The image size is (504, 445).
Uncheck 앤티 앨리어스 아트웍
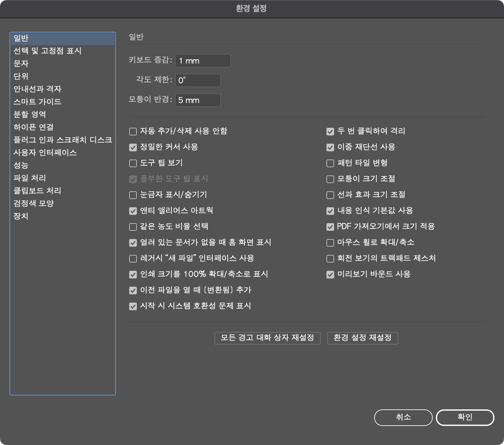(133, 211)
